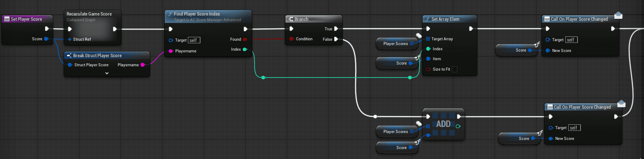Viewport: 644px width, 159px height.
Task: Click the function icon on Set Array Elem header
Action: tap(427, 19)
